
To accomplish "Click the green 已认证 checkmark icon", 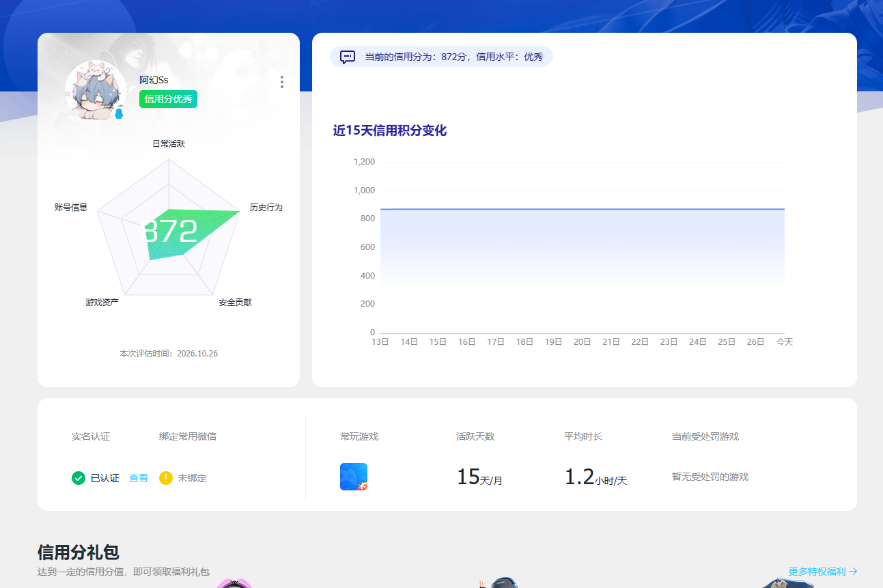I will [x=79, y=478].
